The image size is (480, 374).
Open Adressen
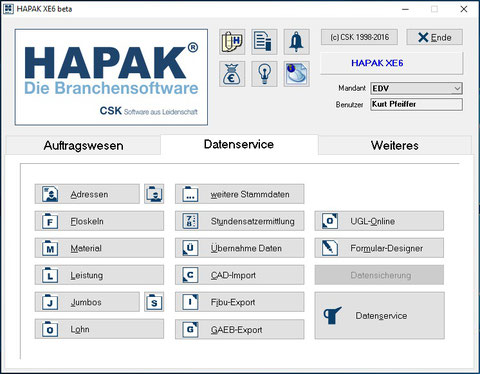point(87,194)
